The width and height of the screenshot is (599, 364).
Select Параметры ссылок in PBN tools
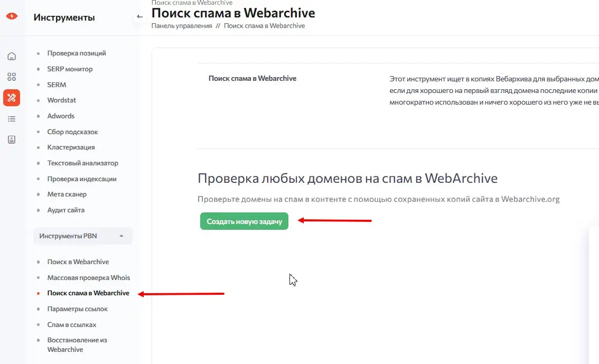click(77, 309)
